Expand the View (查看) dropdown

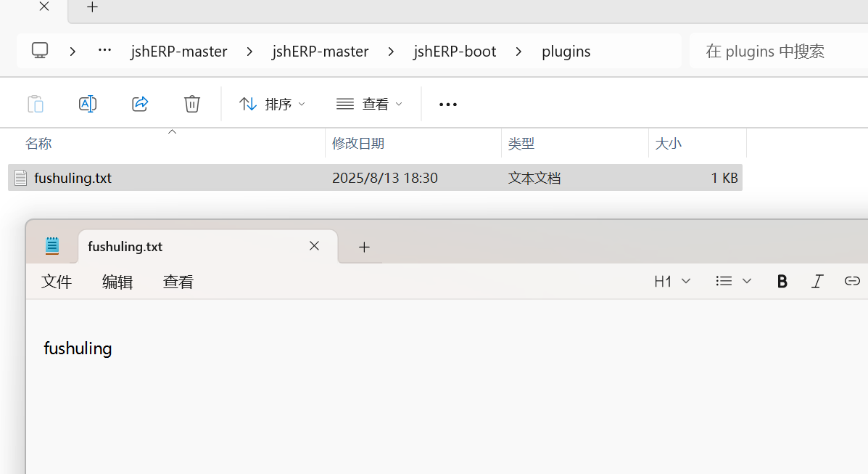pyautogui.click(x=370, y=104)
